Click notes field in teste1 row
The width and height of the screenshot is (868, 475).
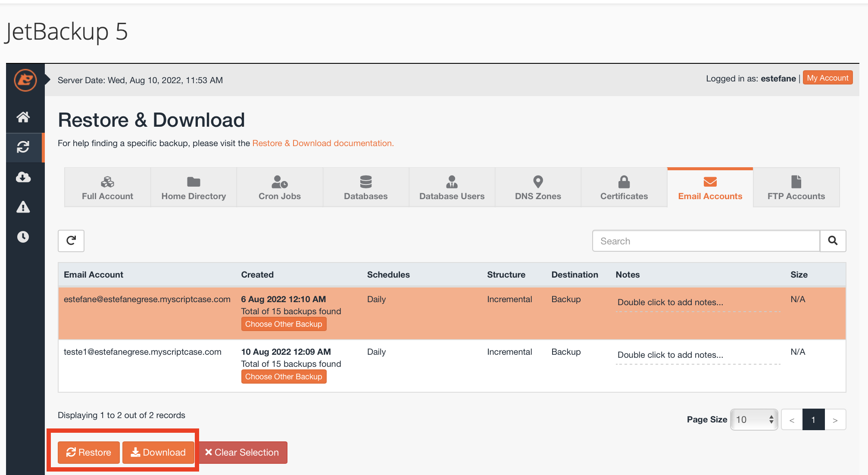(x=698, y=355)
